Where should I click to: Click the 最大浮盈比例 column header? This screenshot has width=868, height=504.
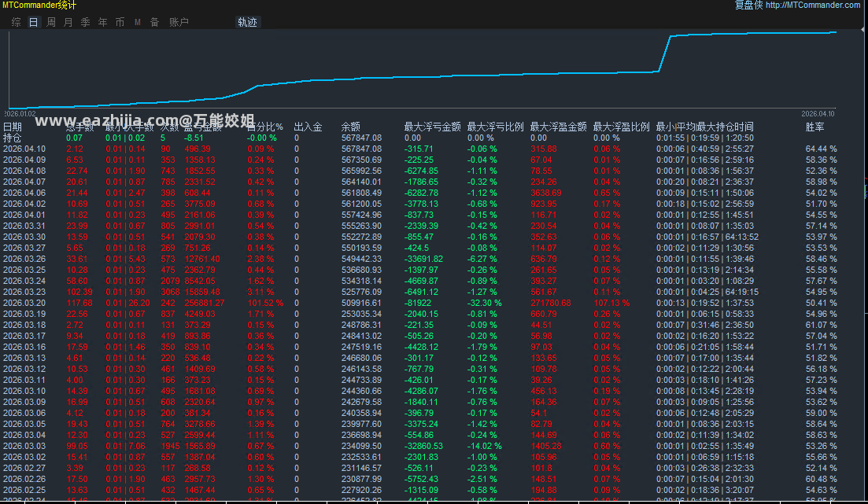[x=621, y=127]
